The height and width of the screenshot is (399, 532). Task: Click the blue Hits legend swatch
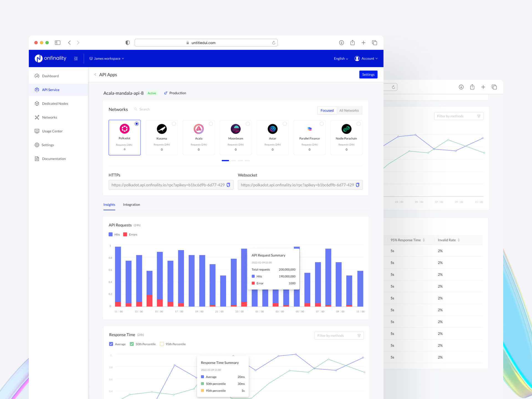pos(110,234)
